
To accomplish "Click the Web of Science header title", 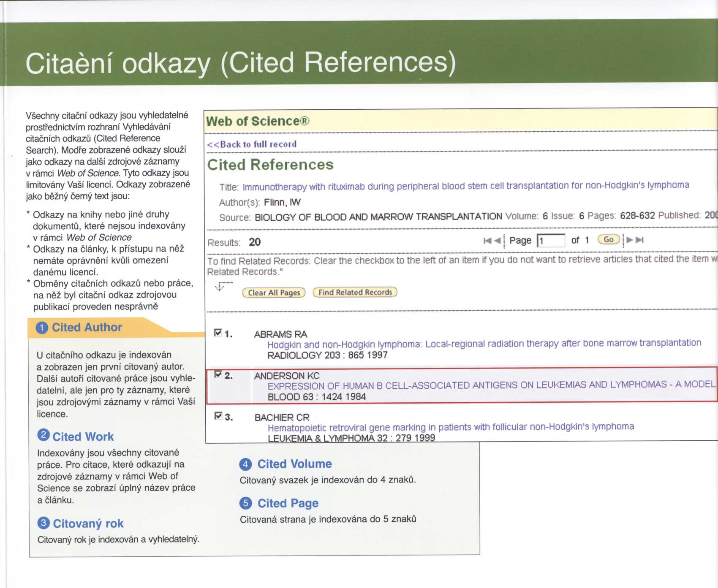I will point(258,121).
